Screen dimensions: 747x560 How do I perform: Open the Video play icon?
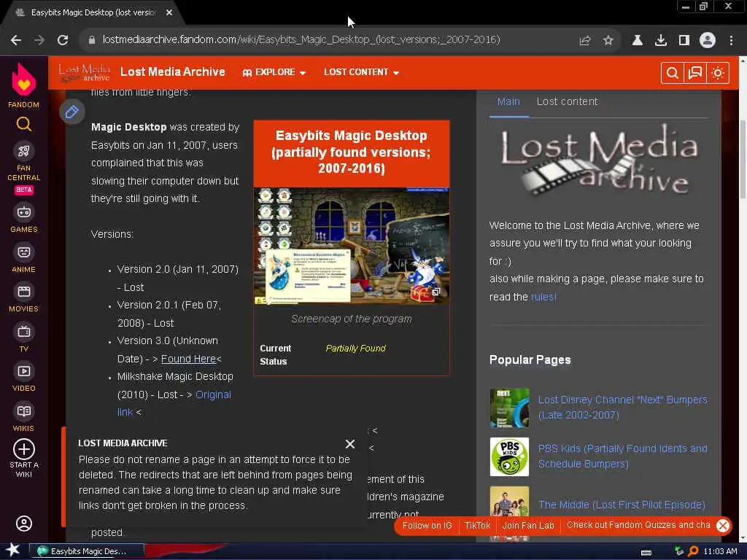click(24, 371)
